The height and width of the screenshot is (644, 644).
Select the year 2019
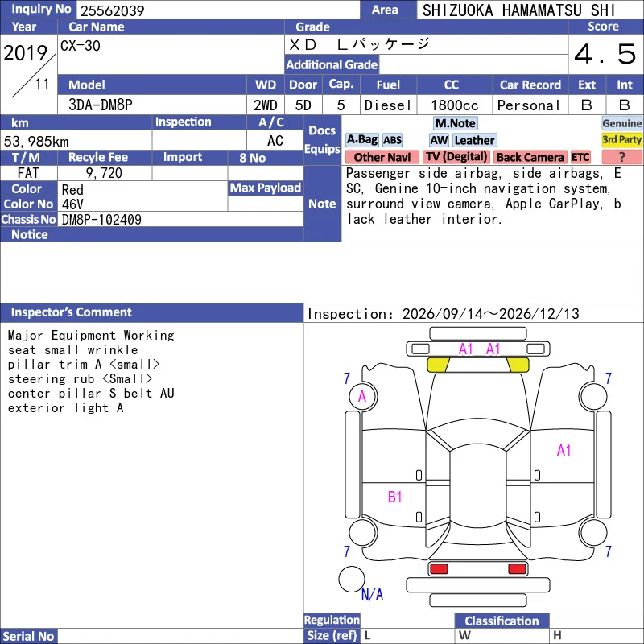(x=26, y=53)
